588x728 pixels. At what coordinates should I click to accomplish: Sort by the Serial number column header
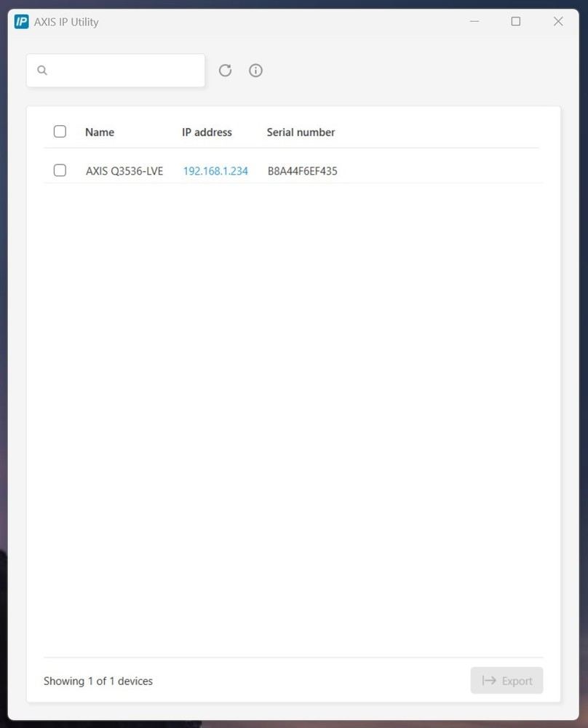coord(301,132)
